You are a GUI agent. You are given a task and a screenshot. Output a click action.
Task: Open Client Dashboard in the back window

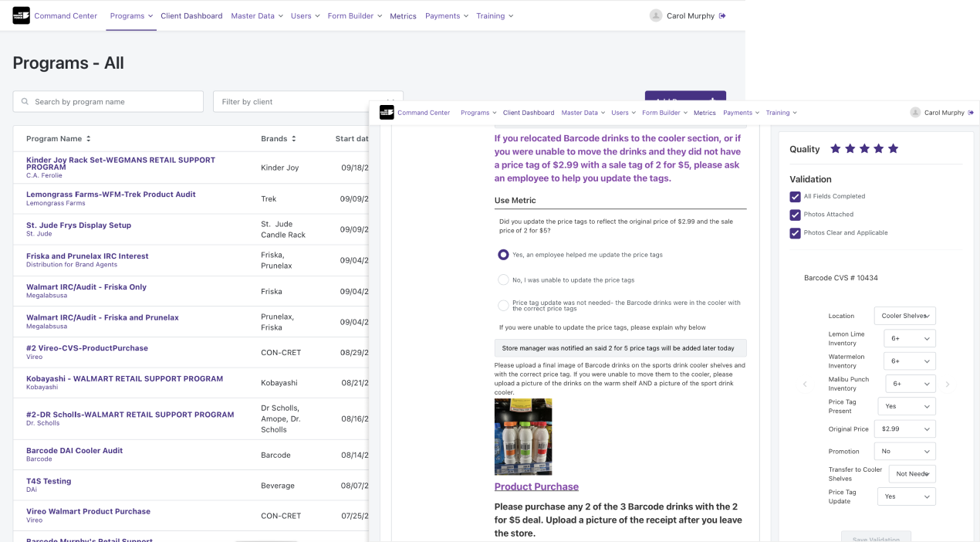click(x=191, y=15)
